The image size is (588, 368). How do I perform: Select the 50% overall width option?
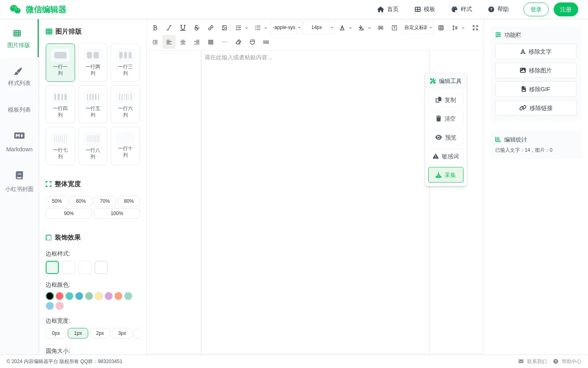(57, 201)
